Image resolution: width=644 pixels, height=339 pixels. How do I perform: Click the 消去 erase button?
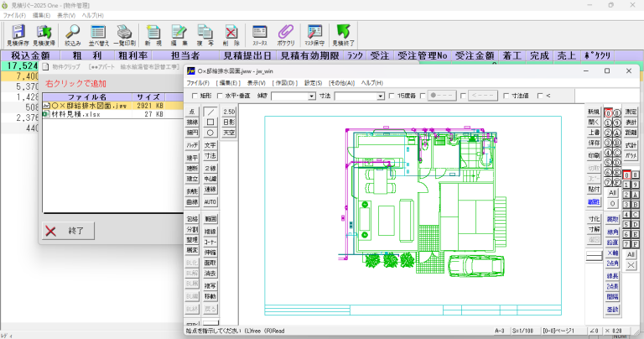pyautogui.click(x=210, y=273)
